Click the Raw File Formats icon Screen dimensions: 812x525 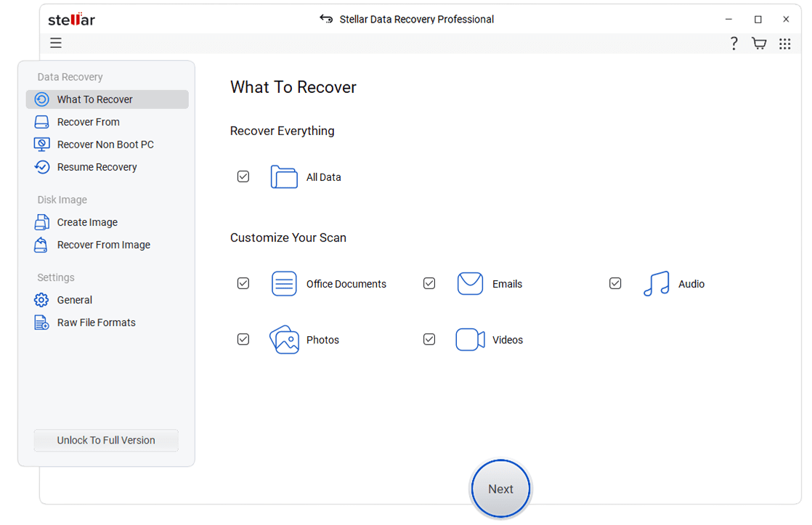click(x=42, y=322)
